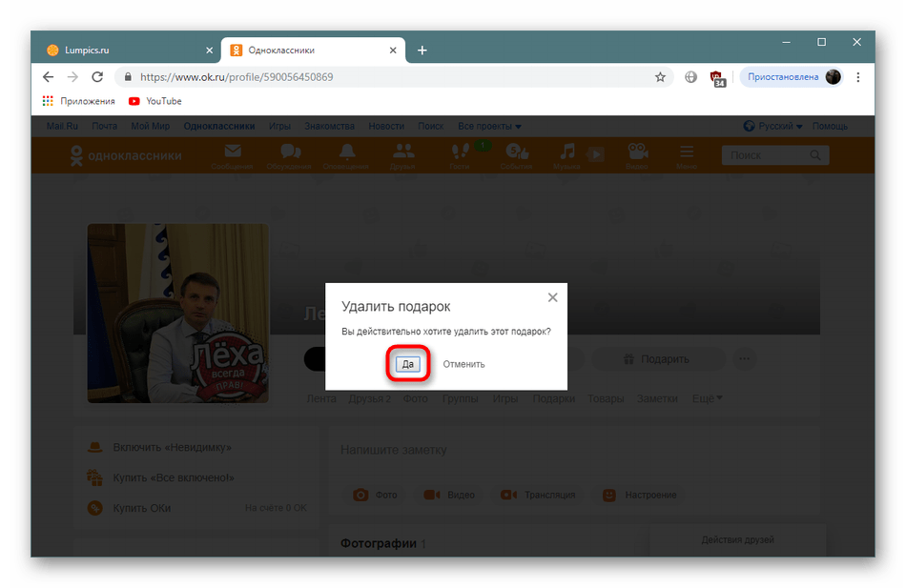Go back in browser history
906x588 pixels.
point(48,77)
